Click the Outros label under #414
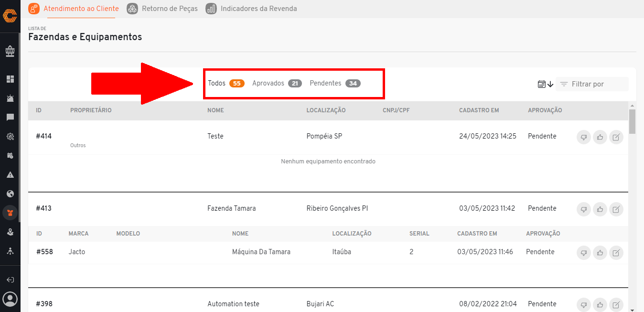 [x=78, y=145]
